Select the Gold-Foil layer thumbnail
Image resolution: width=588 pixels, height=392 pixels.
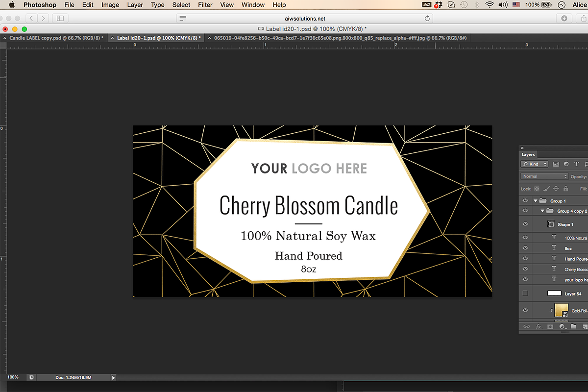click(561, 310)
